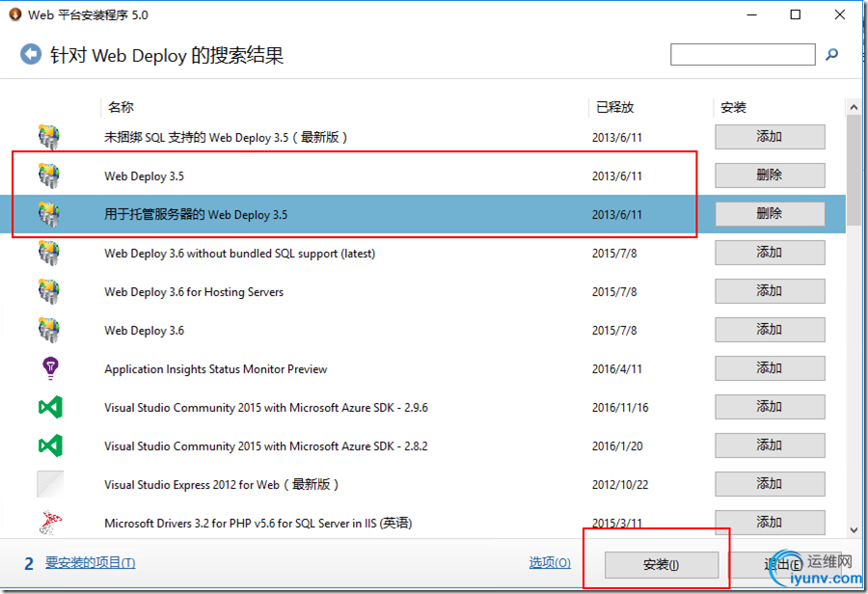The height and width of the screenshot is (594, 868).
Task: Click the search magnifier icon
Action: 831,54
